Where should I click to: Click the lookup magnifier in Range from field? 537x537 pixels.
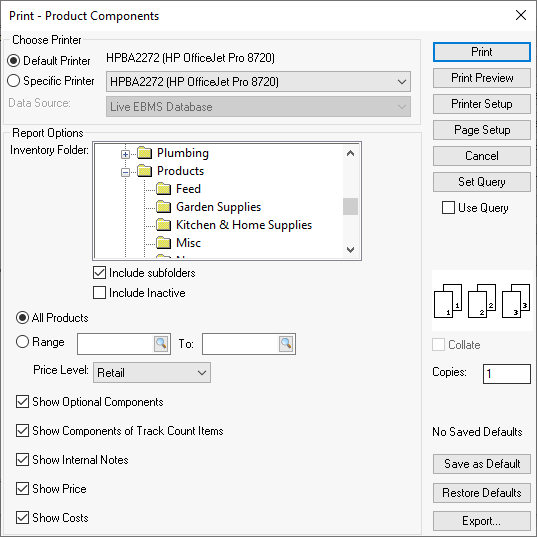click(161, 344)
